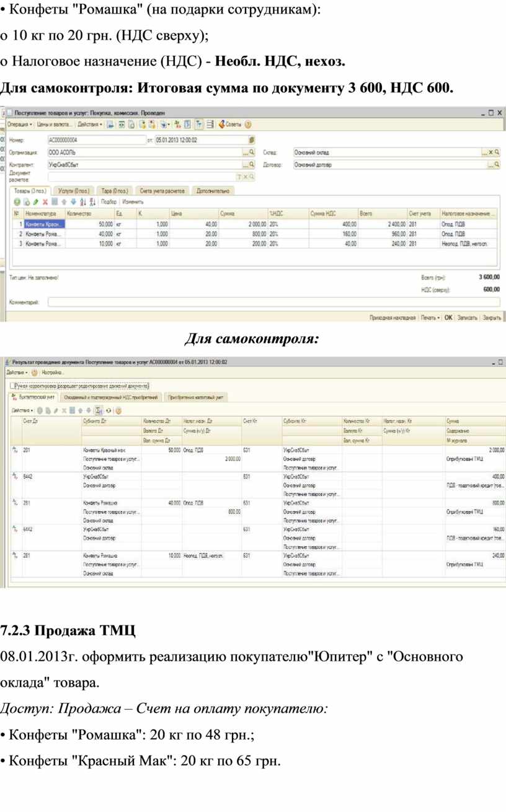Click the 960,00 total cell
Screen dimensions: 506x812
tap(383, 234)
